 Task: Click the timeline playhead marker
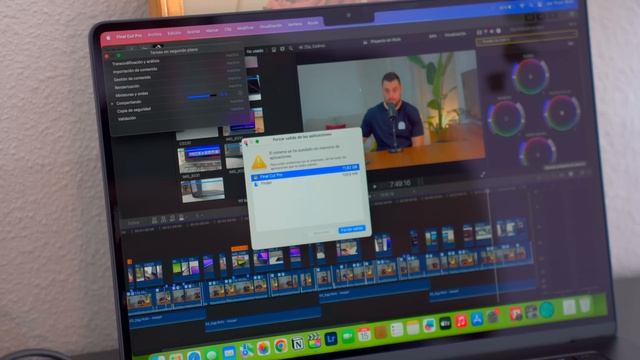488,191
